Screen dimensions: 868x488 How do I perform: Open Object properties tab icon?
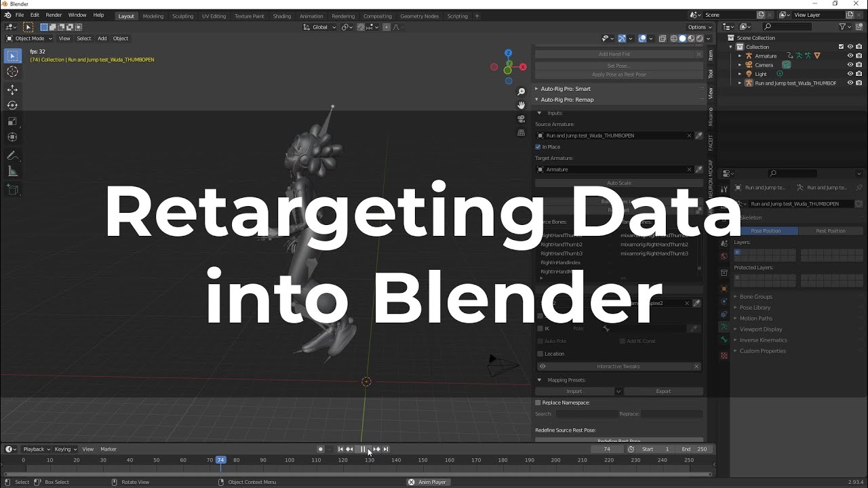point(724,287)
